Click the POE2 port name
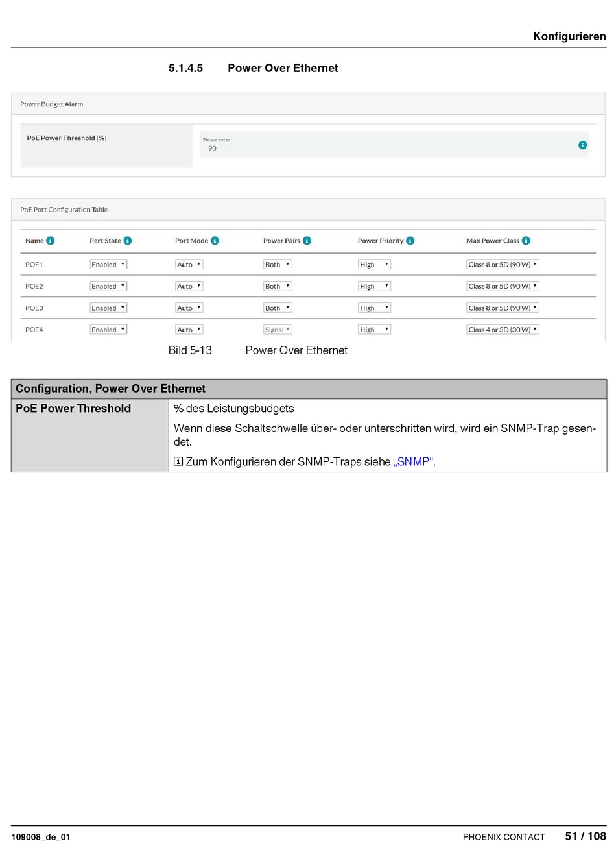The width and height of the screenshot is (616, 859). coord(34,286)
